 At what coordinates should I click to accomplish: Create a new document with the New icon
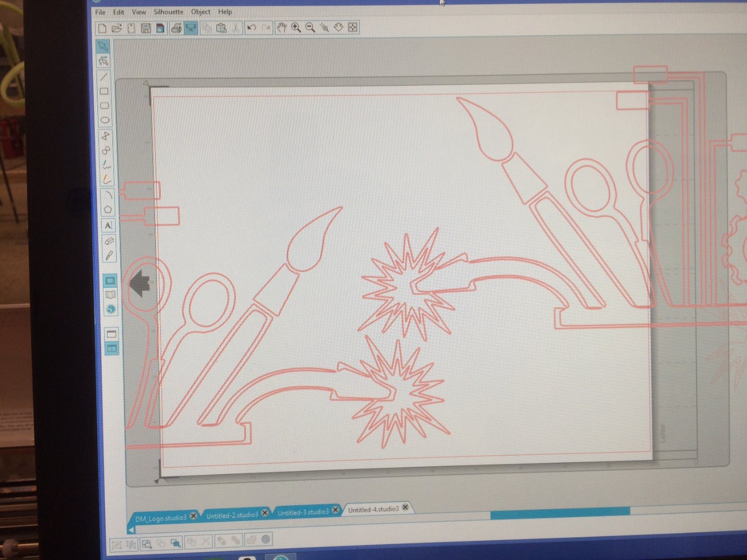click(x=102, y=29)
